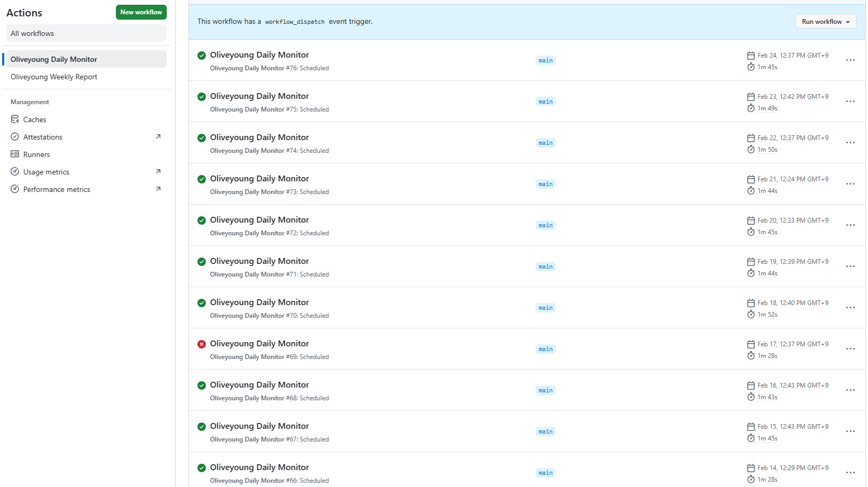Screen dimensions: 868x487
Task: Click the main branch label on run #70
Action: 545,308
